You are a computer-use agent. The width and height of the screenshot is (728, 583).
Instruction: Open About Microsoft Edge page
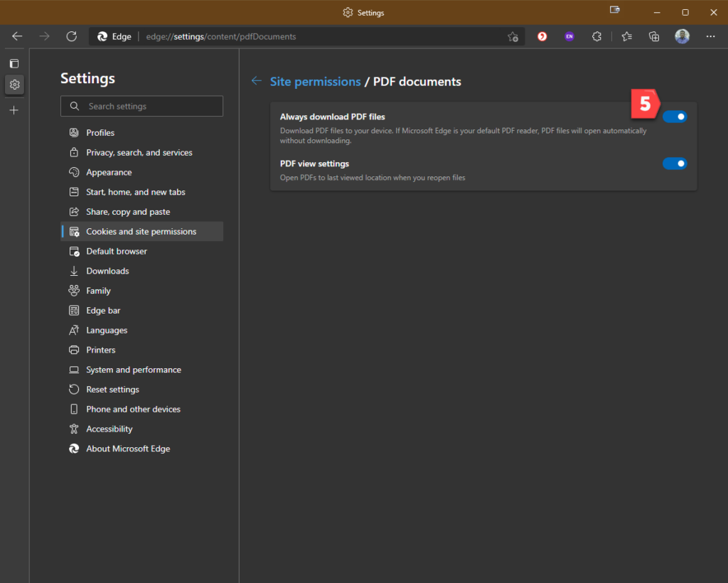(128, 449)
